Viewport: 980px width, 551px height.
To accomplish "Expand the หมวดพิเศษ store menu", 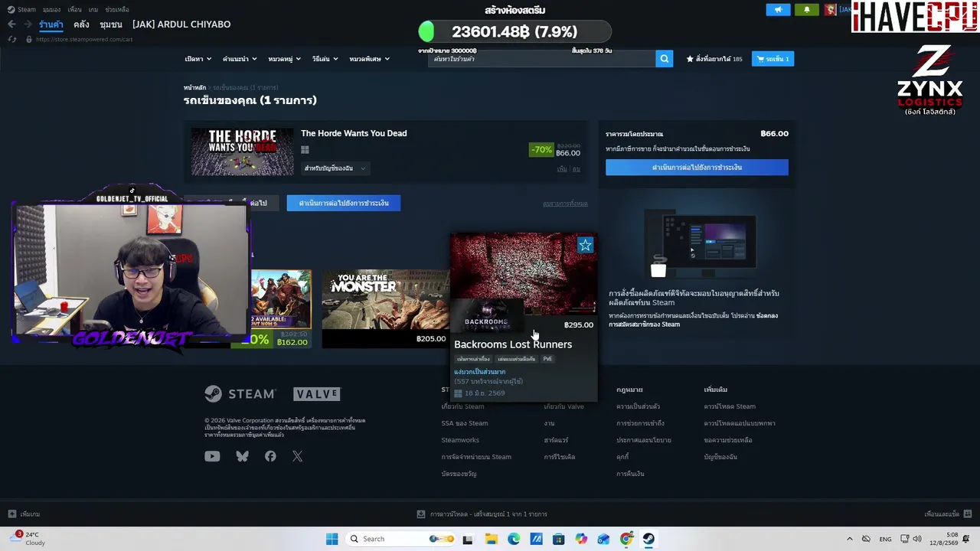I will 369,59.
